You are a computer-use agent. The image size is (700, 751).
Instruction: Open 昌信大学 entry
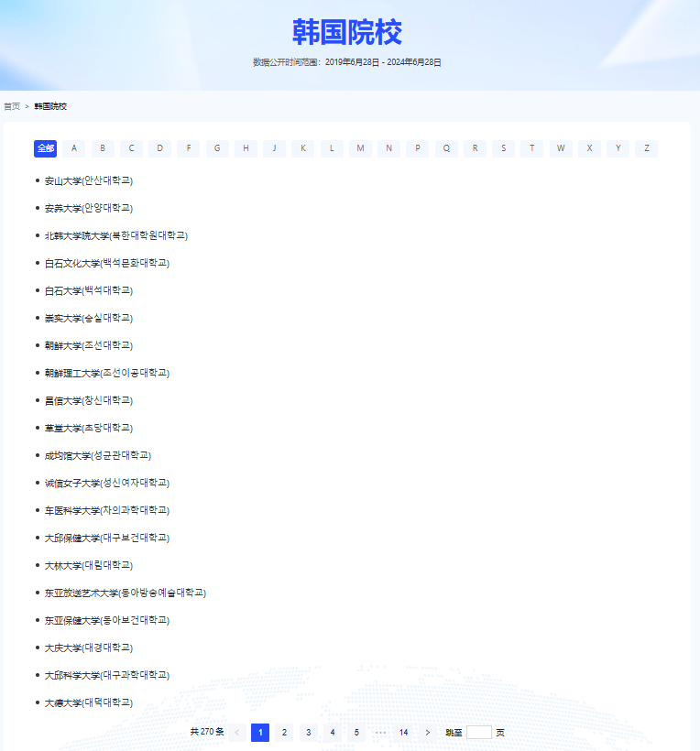coord(89,400)
